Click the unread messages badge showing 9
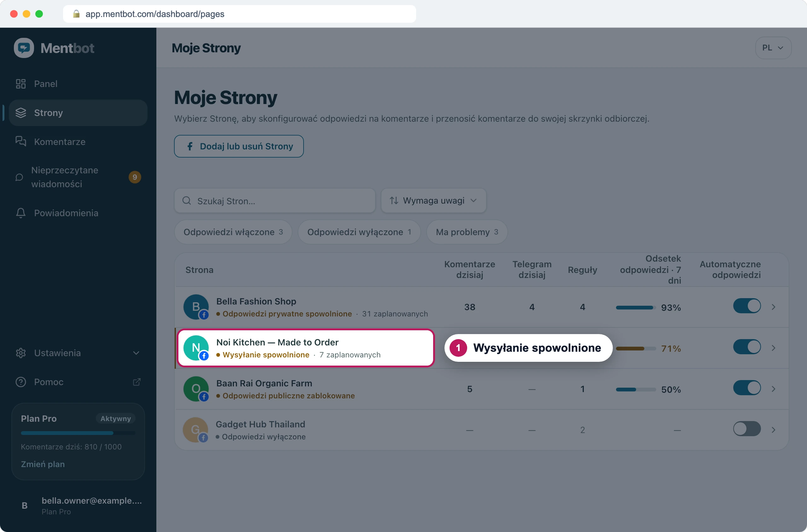 135,177
